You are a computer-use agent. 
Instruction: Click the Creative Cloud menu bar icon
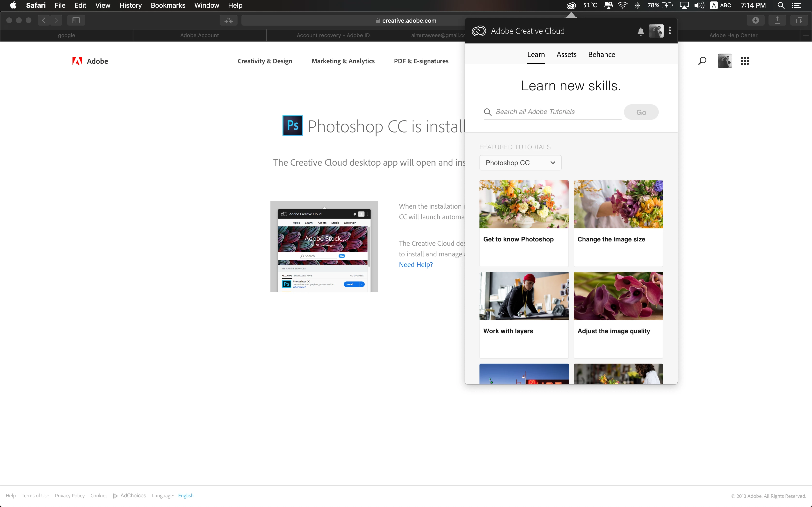(x=571, y=5)
